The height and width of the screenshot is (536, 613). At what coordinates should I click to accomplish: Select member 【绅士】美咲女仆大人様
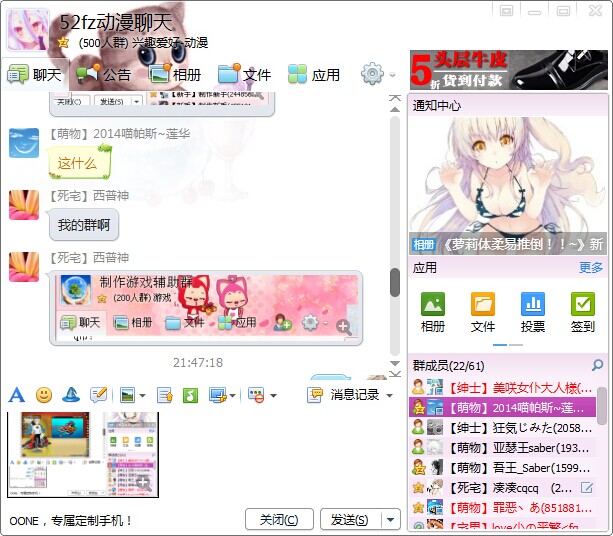[502, 387]
